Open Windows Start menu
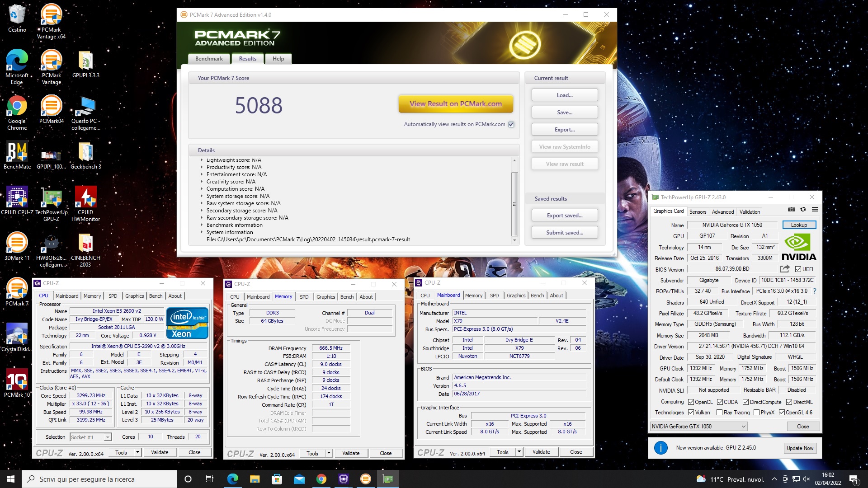The width and height of the screenshot is (868, 488). click(x=11, y=479)
